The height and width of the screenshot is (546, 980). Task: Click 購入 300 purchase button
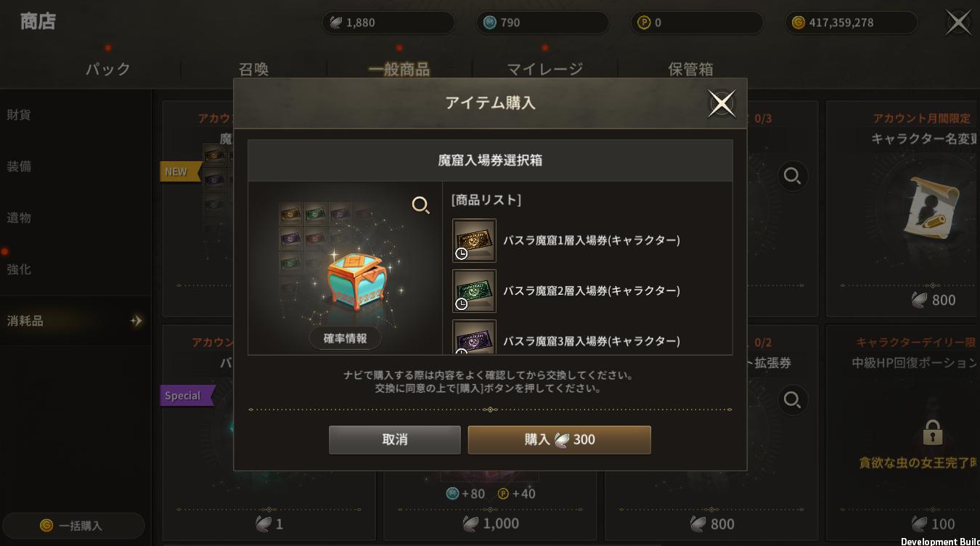click(x=559, y=440)
